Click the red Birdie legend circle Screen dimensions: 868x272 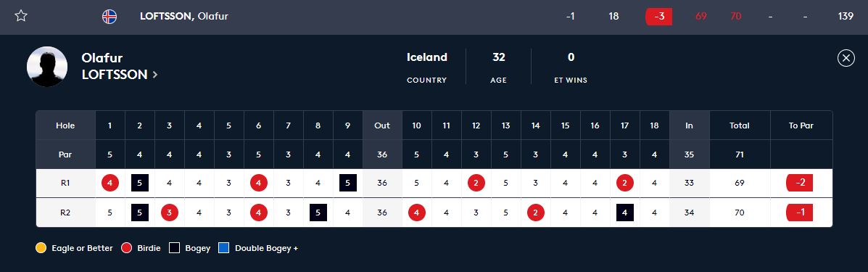[x=126, y=248]
